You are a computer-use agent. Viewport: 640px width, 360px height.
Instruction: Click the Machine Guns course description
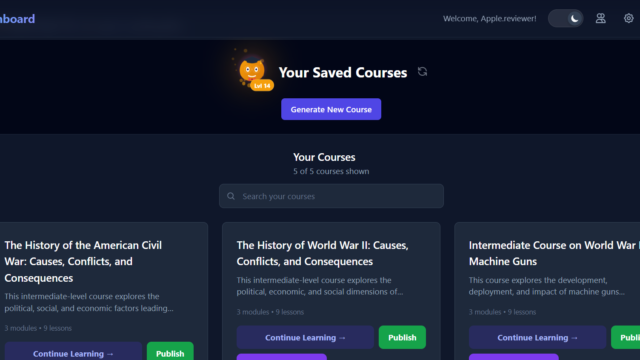(547, 286)
